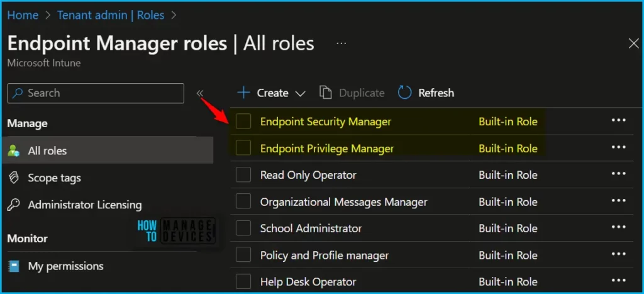Click Built-in Role for School Administrator

[x=508, y=228]
